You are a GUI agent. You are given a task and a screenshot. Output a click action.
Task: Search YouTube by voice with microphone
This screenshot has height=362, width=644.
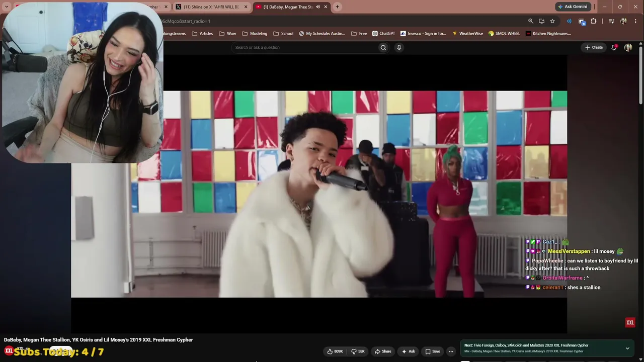pos(399,47)
